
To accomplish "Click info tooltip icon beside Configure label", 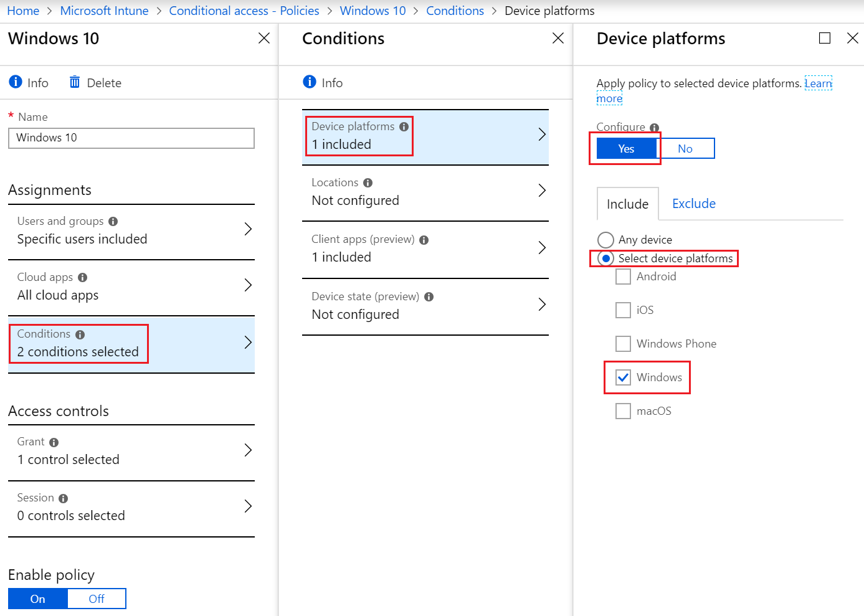I will point(654,128).
